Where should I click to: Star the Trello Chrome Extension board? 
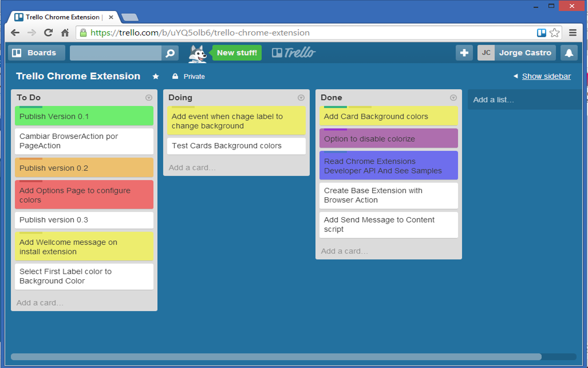coord(156,76)
